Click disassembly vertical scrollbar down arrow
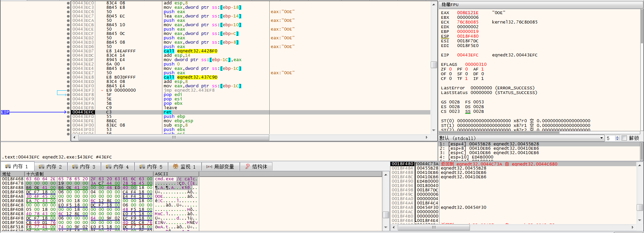The height and width of the screenshot is (233, 644). (434, 130)
